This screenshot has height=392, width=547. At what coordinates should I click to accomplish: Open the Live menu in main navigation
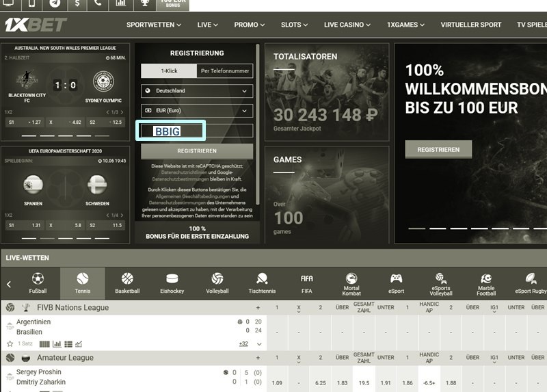[208, 25]
